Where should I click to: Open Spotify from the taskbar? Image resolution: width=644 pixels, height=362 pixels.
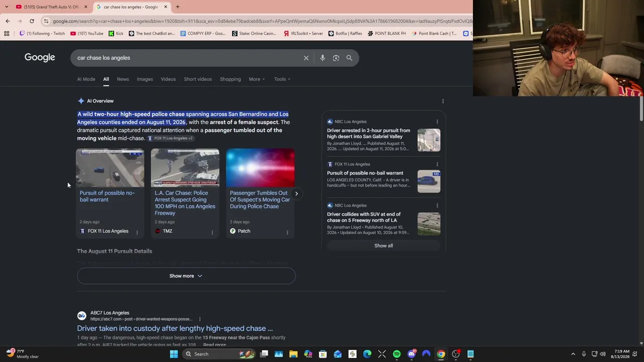(x=396, y=354)
